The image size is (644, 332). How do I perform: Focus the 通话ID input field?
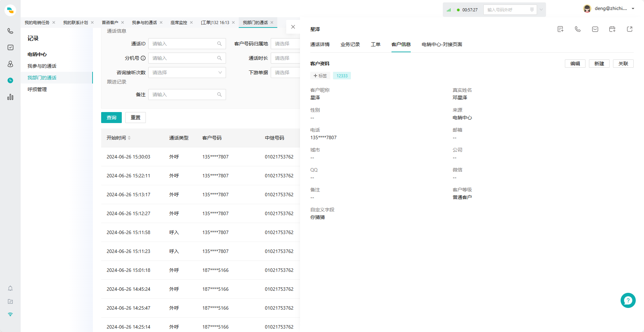[x=187, y=44]
